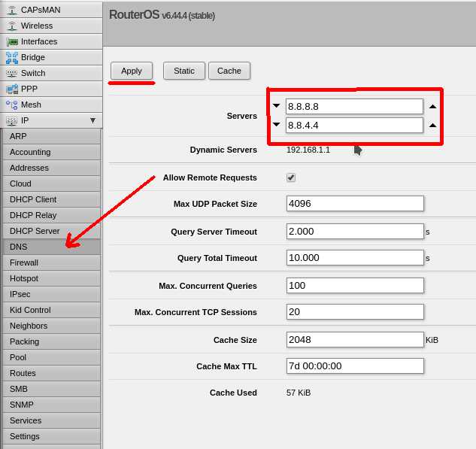Click the Cache Used value 57 KiB
The image size is (476, 449).
tap(299, 393)
